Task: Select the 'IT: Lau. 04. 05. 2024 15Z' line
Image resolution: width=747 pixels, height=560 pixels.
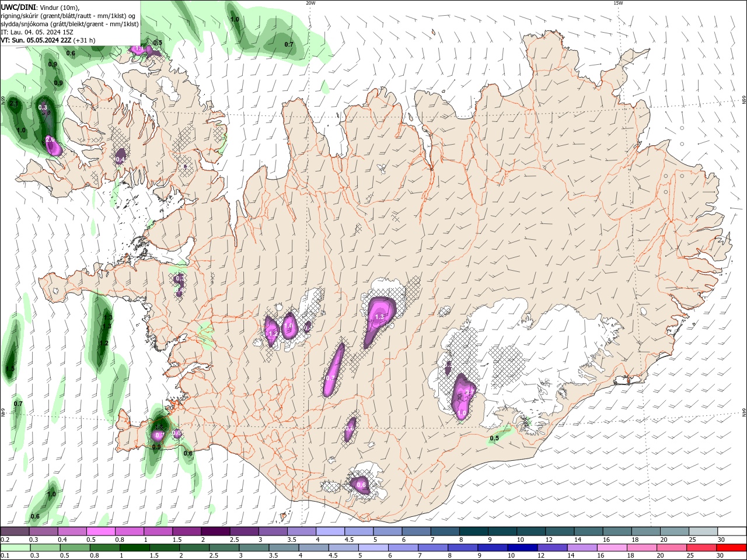Action: click(37, 32)
